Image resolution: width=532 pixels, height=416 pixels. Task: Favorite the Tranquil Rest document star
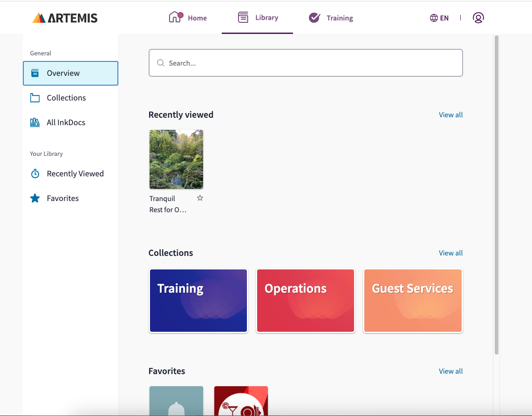coord(200,198)
